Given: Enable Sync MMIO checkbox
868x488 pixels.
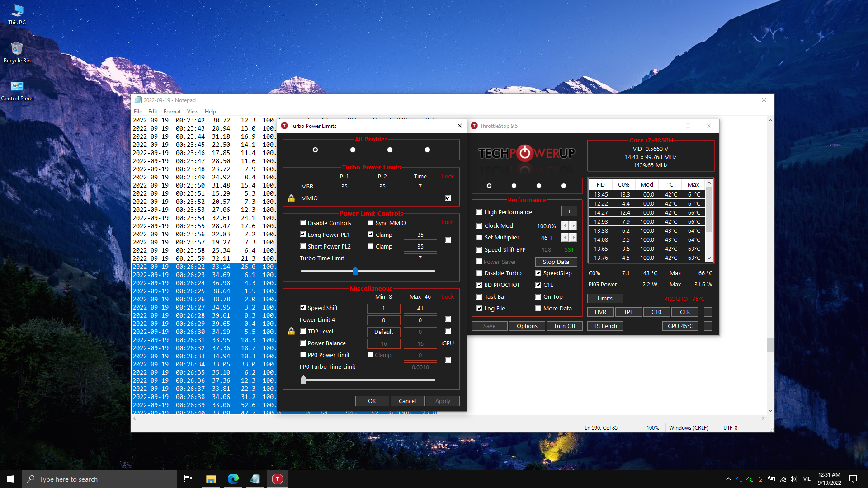Looking at the screenshot, I should point(371,223).
